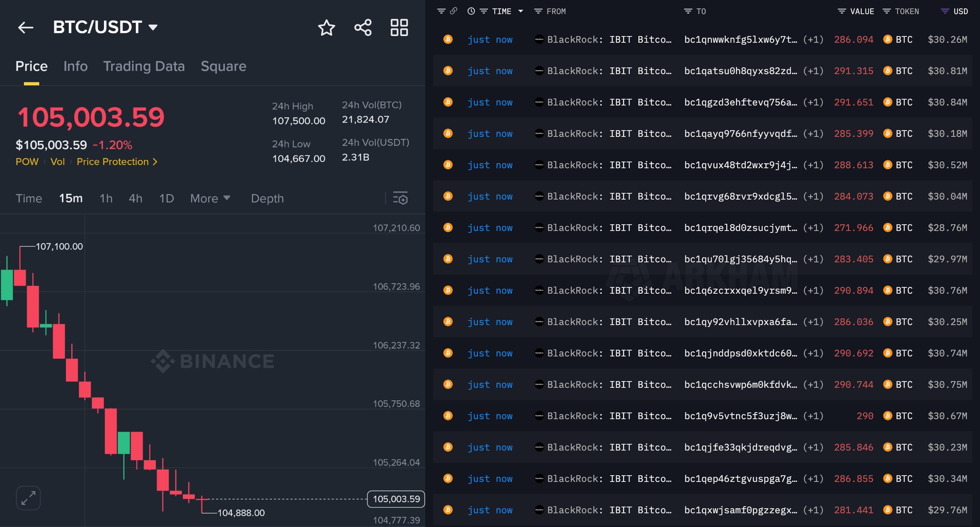
Task: Select the 1D chart interval
Action: click(x=166, y=198)
